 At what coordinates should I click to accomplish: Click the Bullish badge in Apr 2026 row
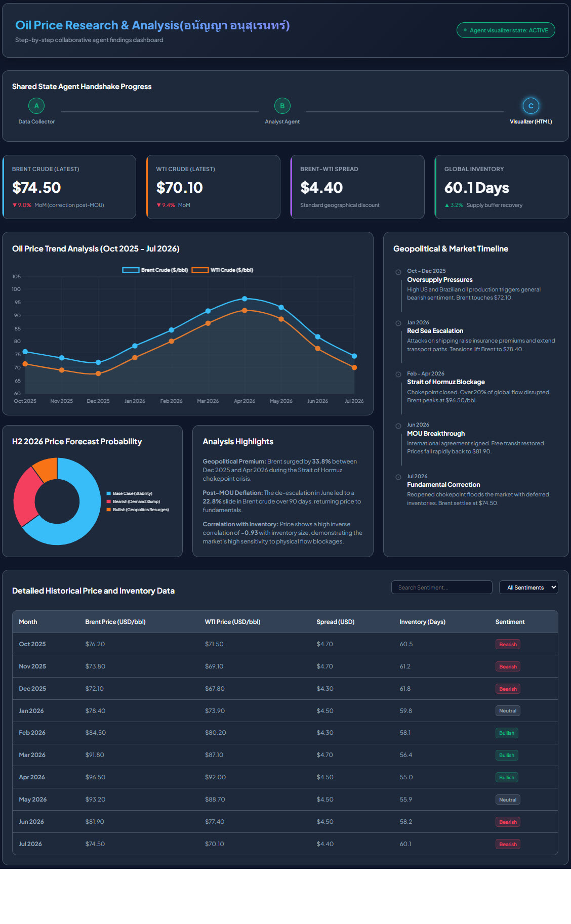tap(507, 777)
